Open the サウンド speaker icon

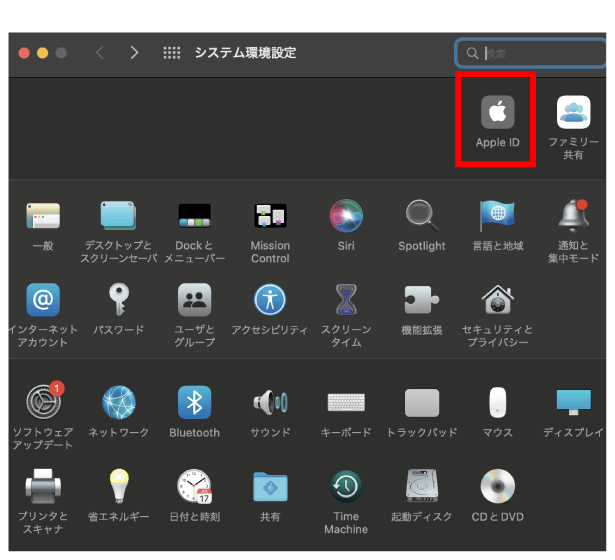[x=270, y=402]
